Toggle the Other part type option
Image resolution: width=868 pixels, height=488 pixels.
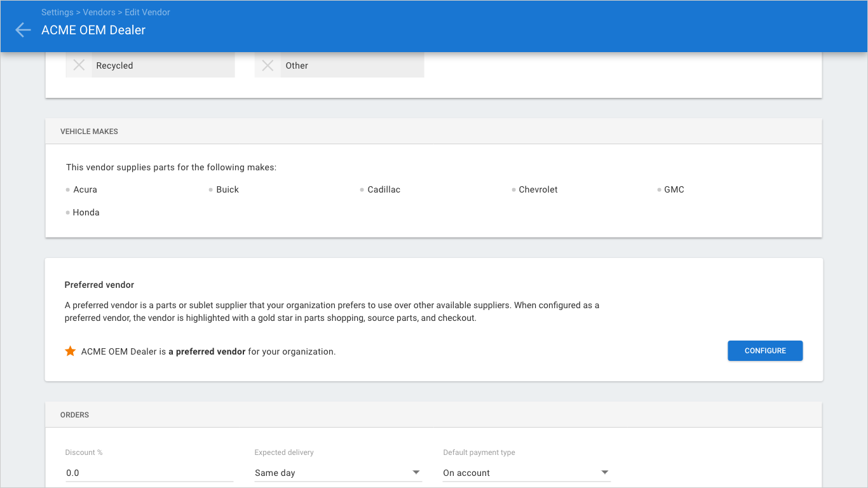(339, 65)
